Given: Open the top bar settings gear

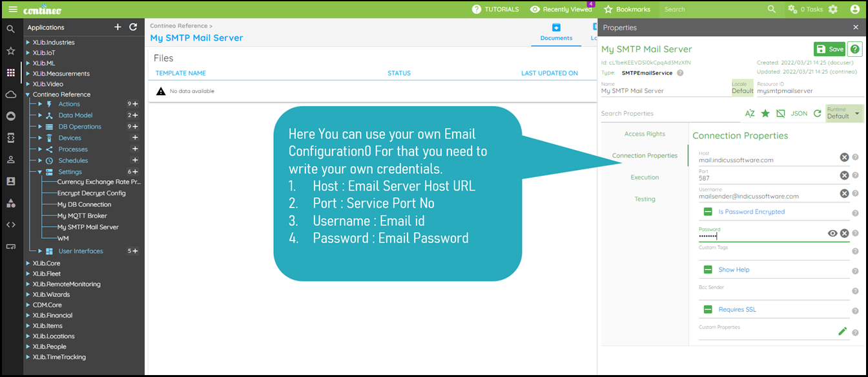Looking at the screenshot, I should pos(833,9).
